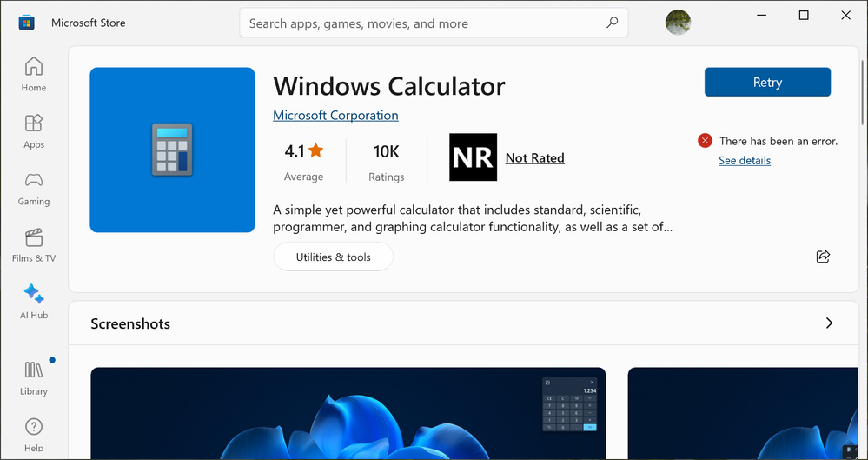Click the red error icon
This screenshot has height=460, width=868.
coord(705,141)
